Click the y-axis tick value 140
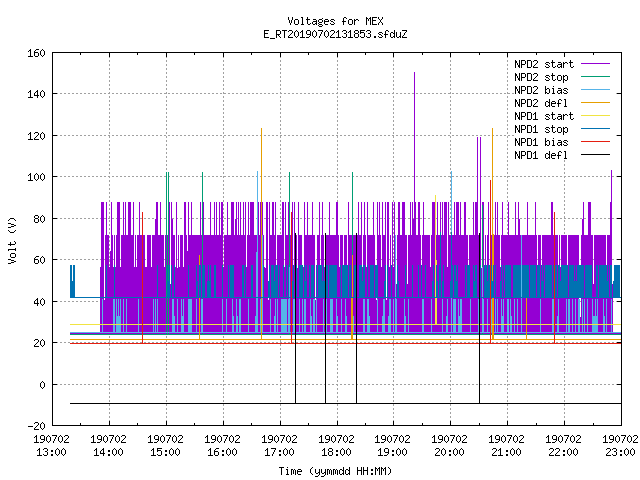640x480 pixels. pos(36,94)
